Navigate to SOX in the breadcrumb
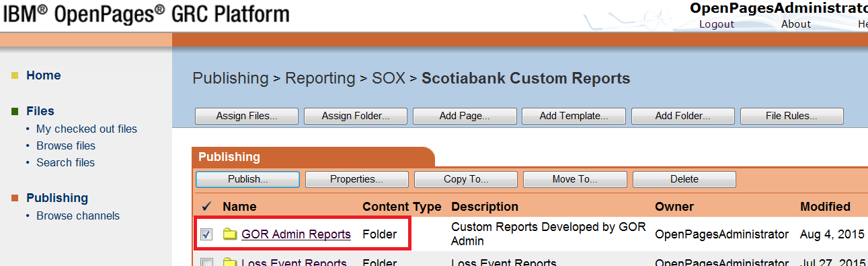 point(389,78)
